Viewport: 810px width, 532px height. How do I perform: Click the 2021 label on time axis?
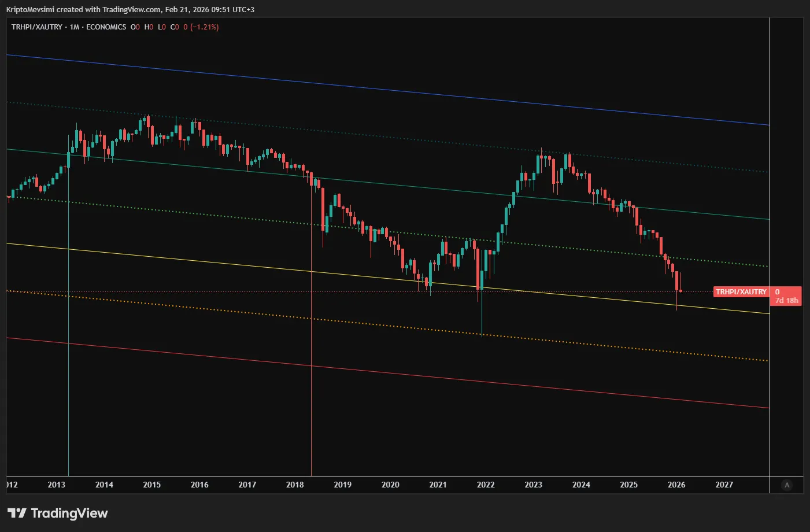pyautogui.click(x=438, y=485)
